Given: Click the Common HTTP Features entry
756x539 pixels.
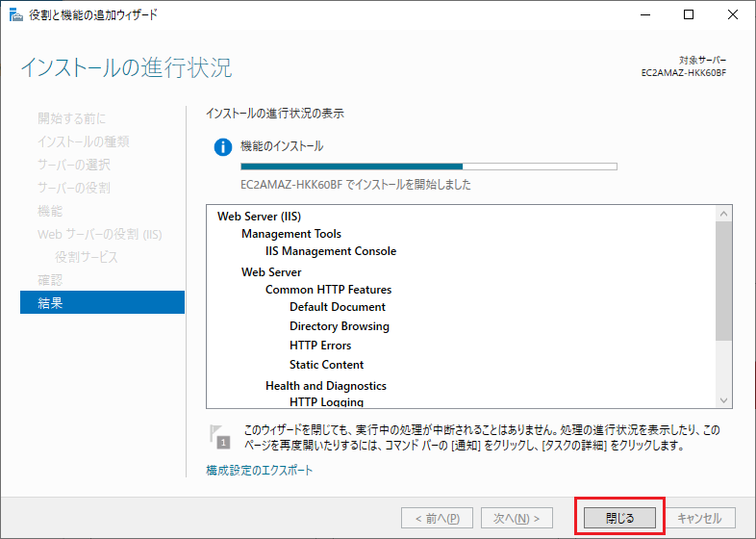Looking at the screenshot, I should (328, 290).
